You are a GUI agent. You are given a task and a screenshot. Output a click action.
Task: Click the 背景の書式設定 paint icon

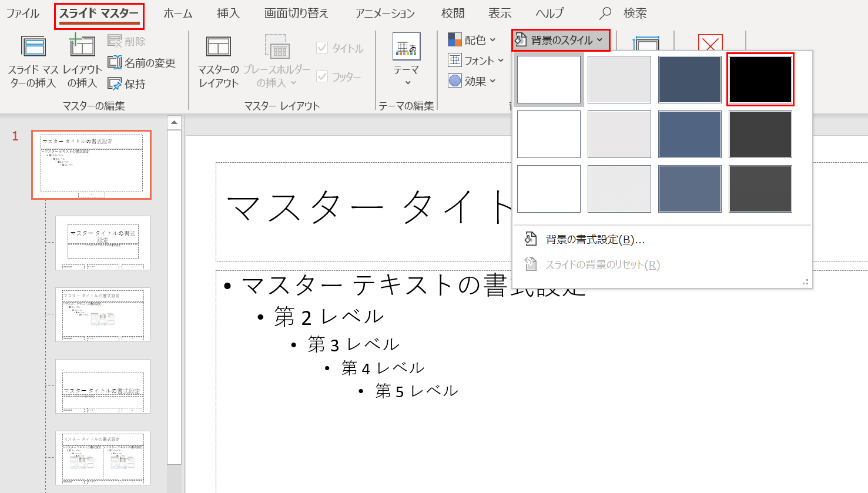click(x=531, y=239)
